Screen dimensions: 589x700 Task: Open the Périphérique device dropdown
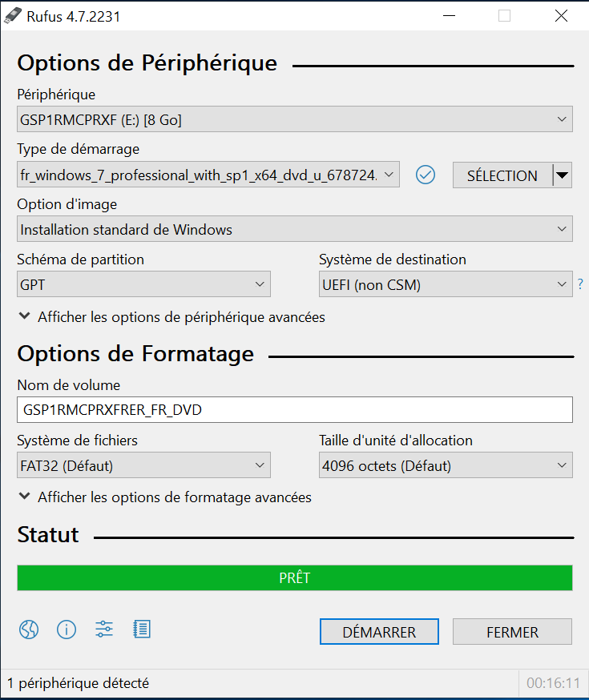[295, 119]
